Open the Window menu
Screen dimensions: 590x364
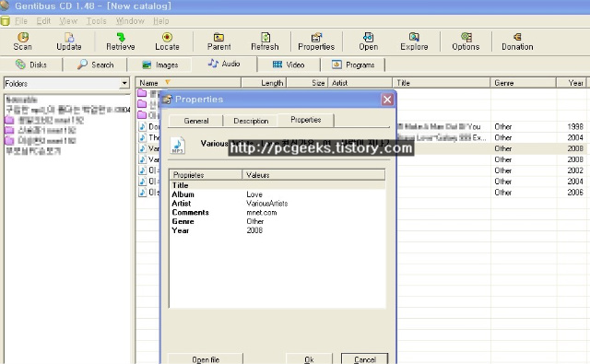click(130, 21)
